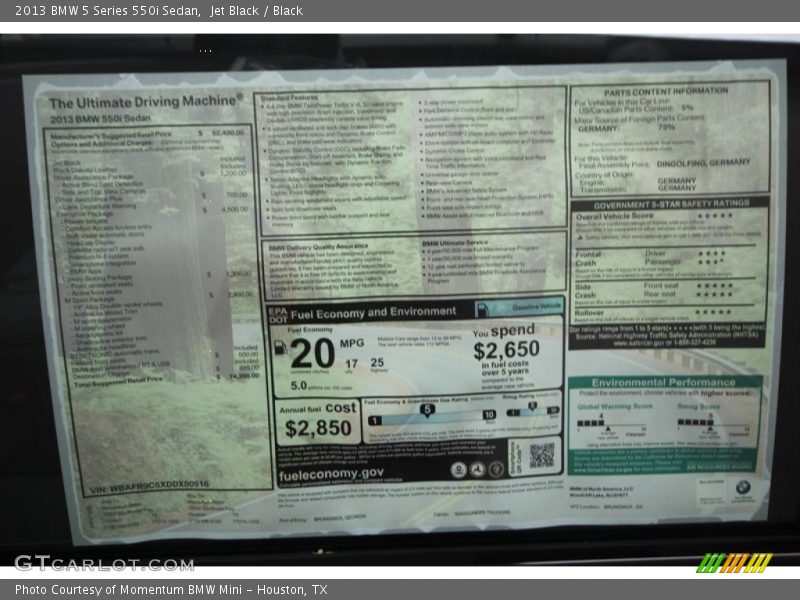Viewport: 800px width, 600px height.
Task: Click 'Total Suggested Retail Price' line
Action: pos(166,379)
